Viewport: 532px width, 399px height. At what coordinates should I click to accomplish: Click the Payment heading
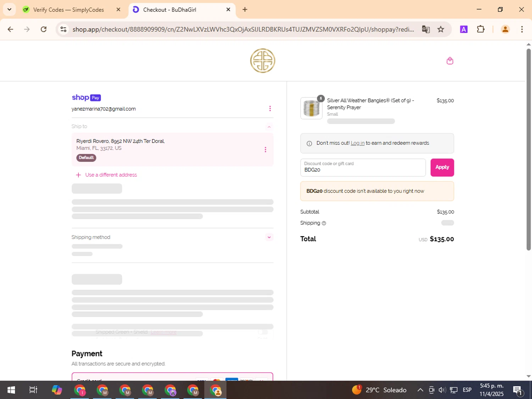[87, 354]
